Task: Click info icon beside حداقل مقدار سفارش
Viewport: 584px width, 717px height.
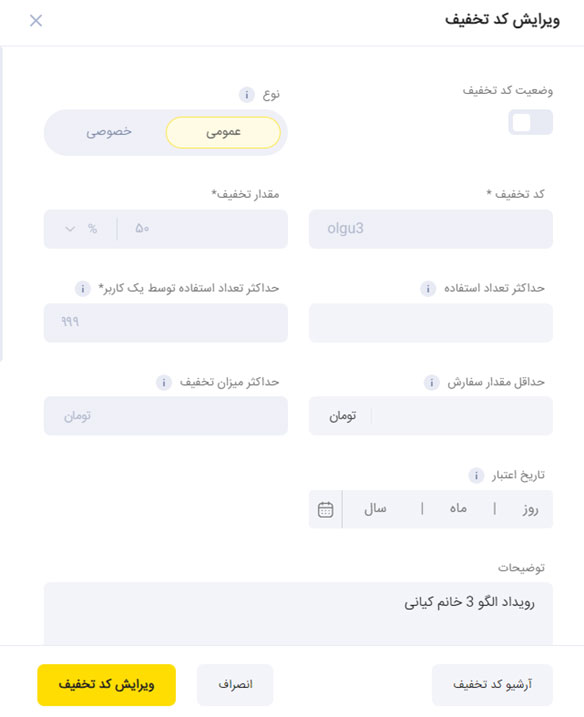Action: click(431, 382)
